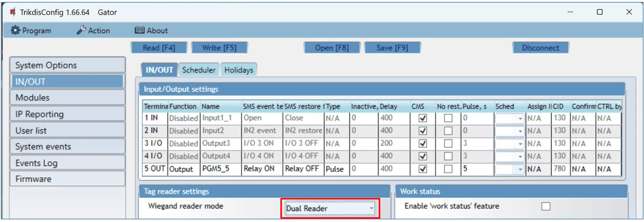Open Sched dropdown for 1 IN row
644x222 pixels.
(520, 118)
